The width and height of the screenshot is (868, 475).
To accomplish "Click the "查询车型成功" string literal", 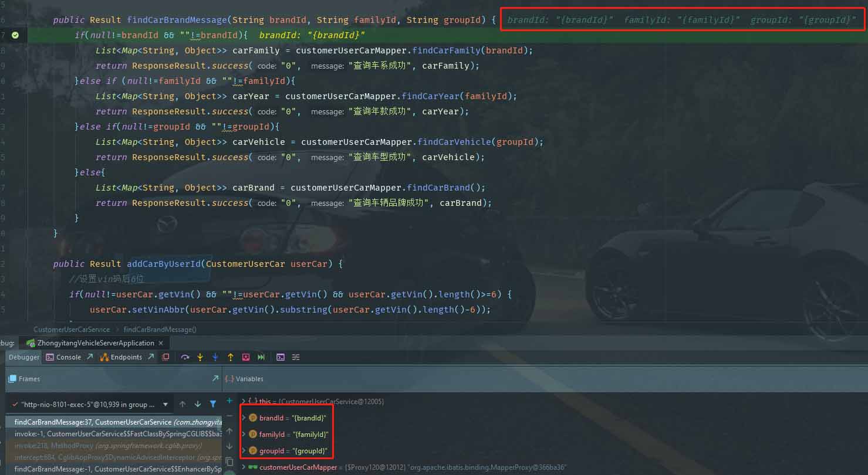I will pyautogui.click(x=380, y=157).
